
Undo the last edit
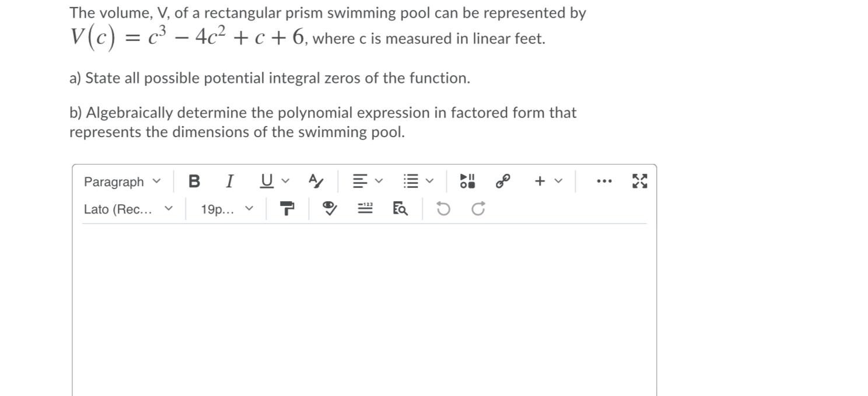[442, 208]
